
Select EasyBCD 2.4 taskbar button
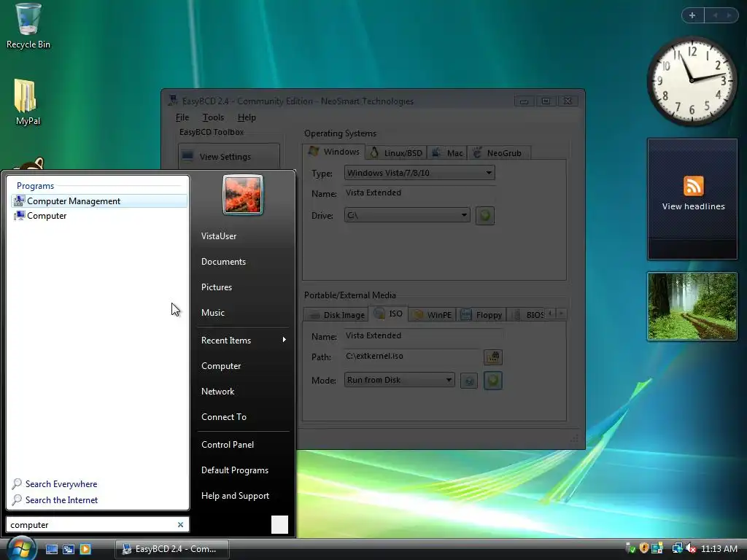click(x=172, y=549)
